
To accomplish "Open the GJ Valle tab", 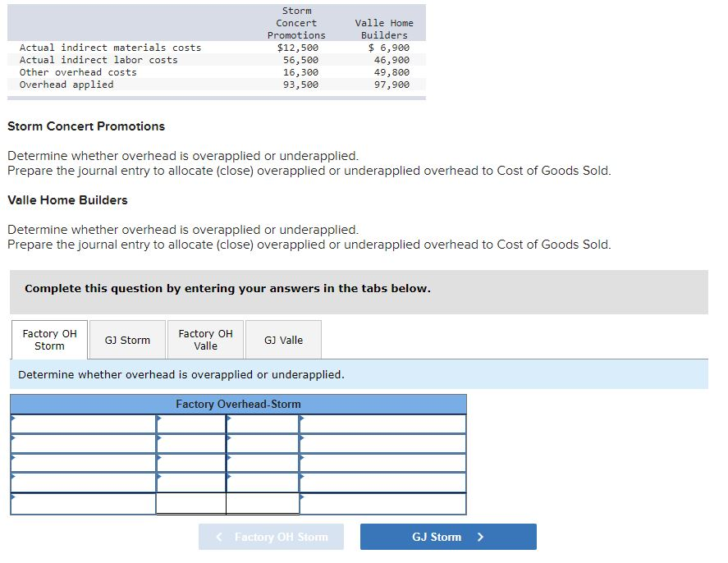I will 283,340.
